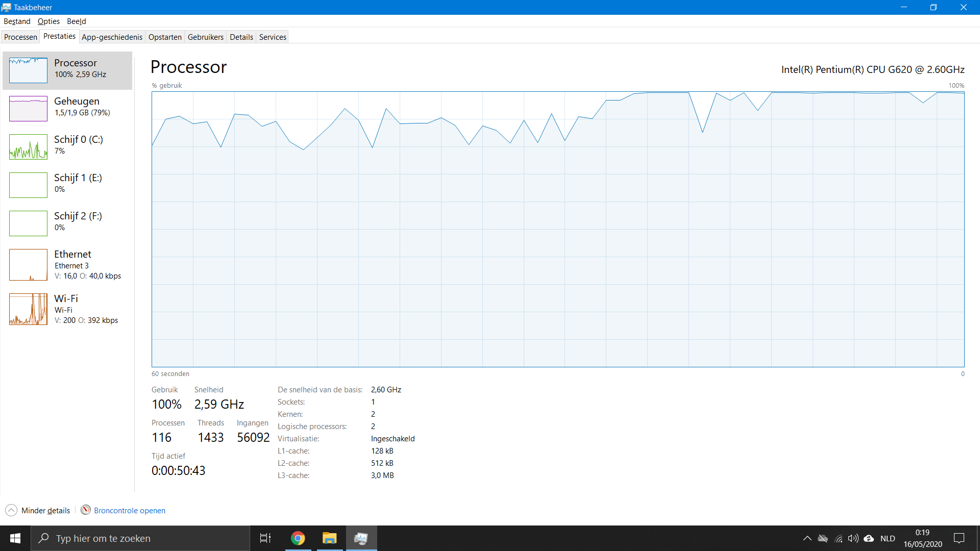Click the Ethernet 3 adapter text
980x551 pixels.
pos(71,266)
